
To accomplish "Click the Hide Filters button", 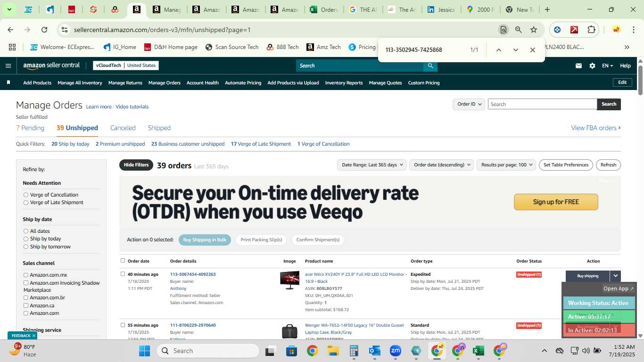I will click(x=136, y=165).
